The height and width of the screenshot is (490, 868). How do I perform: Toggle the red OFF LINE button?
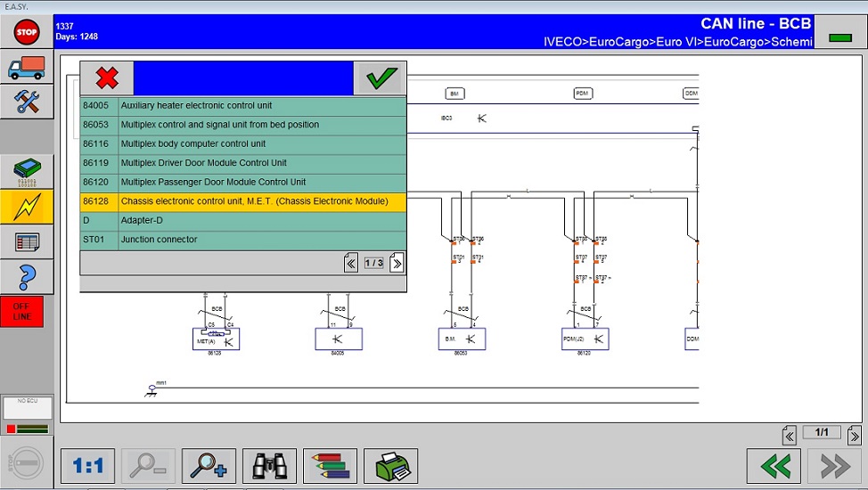pyautogui.click(x=22, y=311)
